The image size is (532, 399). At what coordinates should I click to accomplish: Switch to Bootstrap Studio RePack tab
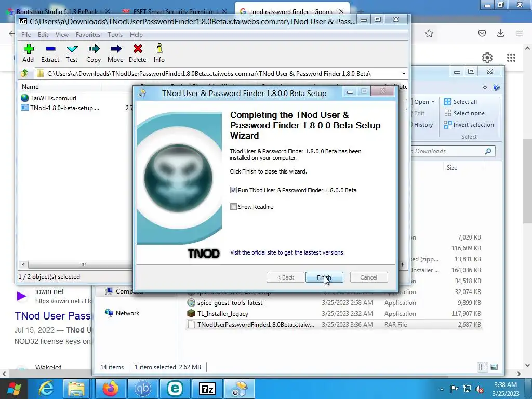click(x=58, y=11)
